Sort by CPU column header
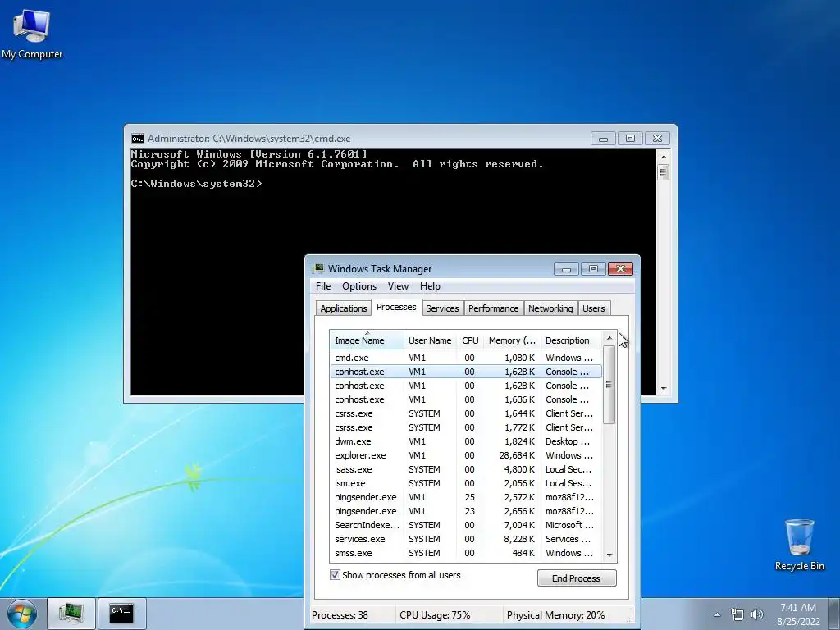This screenshot has height=630, width=840. [470, 340]
